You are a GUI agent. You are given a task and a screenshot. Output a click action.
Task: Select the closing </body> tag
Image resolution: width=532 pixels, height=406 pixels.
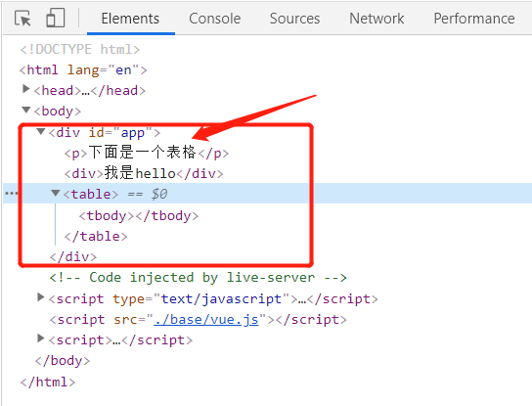[63, 361]
